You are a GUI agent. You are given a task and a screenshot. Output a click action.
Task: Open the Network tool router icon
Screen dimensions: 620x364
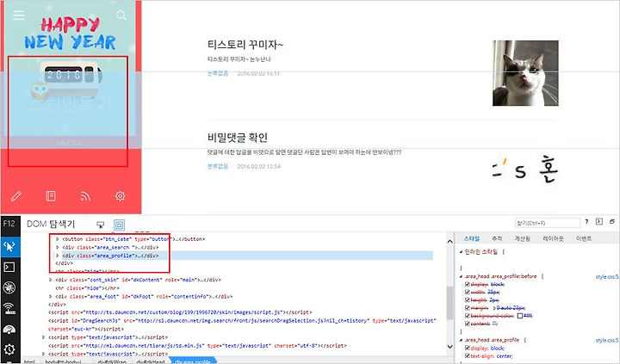[x=9, y=308]
